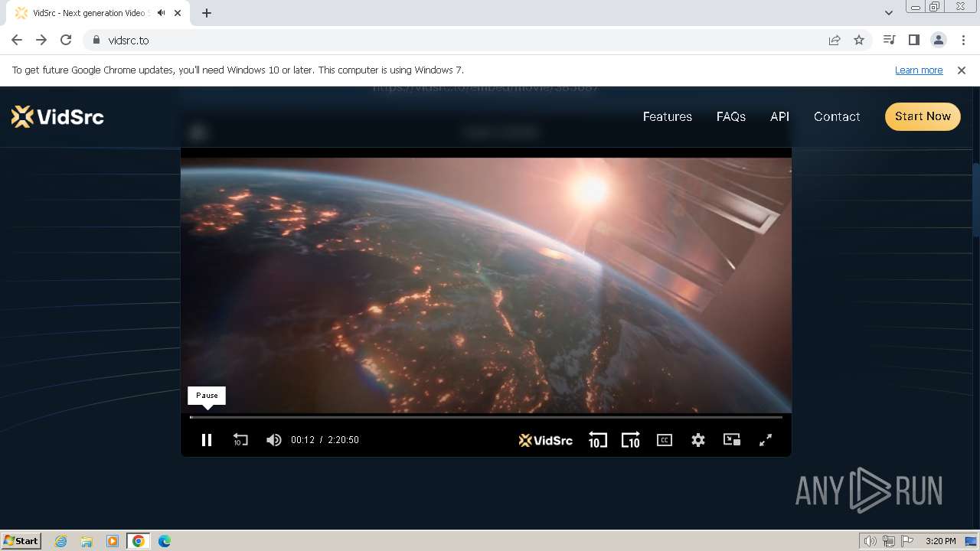
Task: Click the taskbar clock 3:20 PM
Action: [x=940, y=541]
